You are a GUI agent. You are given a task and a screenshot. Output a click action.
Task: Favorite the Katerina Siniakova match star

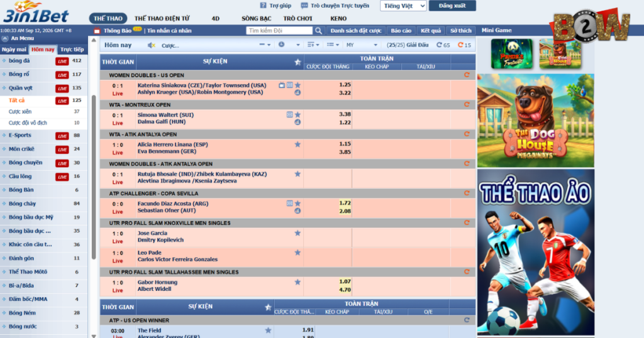pyautogui.click(x=297, y=85)
